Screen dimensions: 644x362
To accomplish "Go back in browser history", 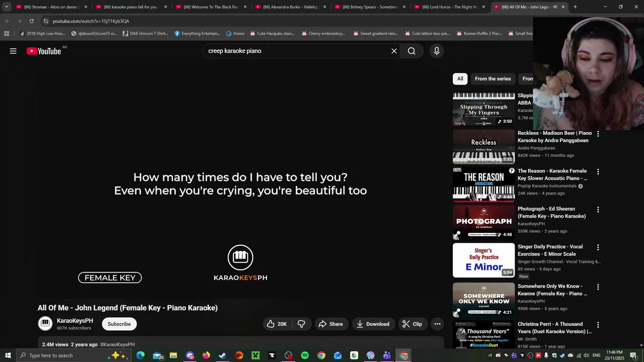I will tap(7, 21).
